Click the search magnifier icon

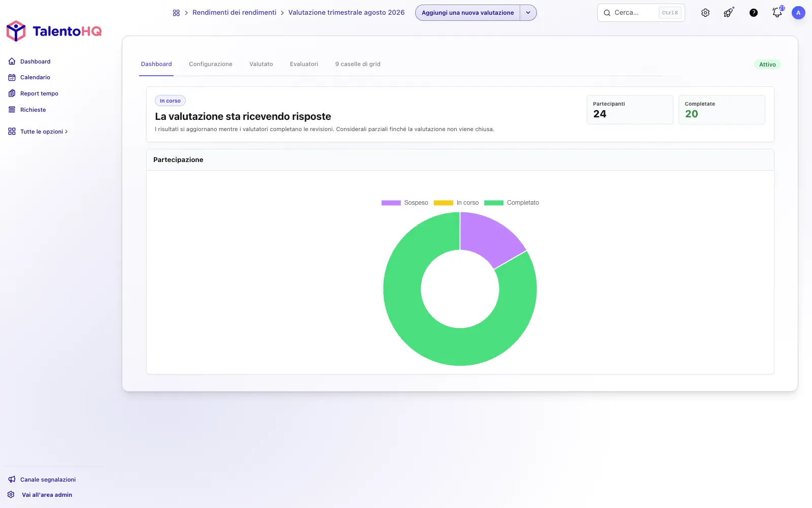tap(607, 13)
